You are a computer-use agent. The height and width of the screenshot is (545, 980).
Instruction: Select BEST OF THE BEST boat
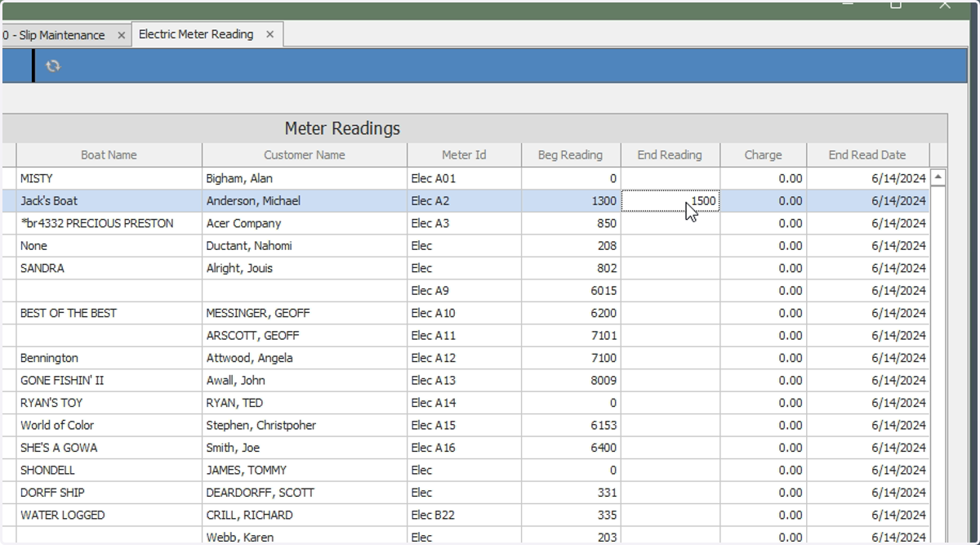coord(109,313)
